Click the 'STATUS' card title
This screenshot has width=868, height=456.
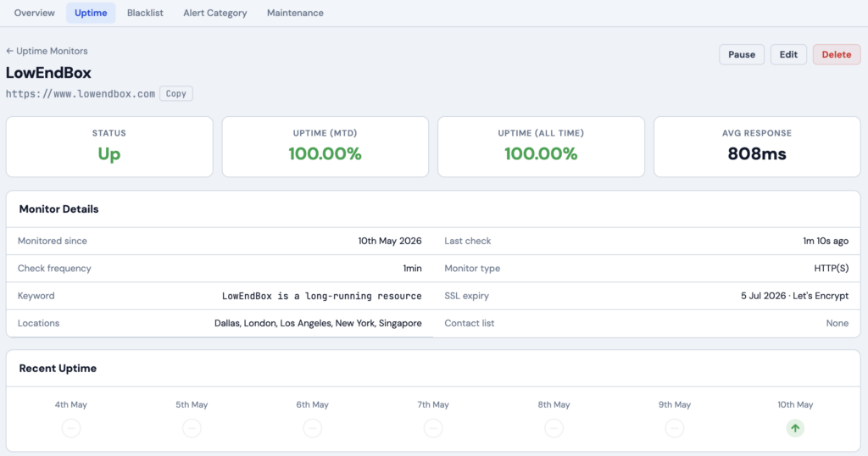tap(109, 133)
